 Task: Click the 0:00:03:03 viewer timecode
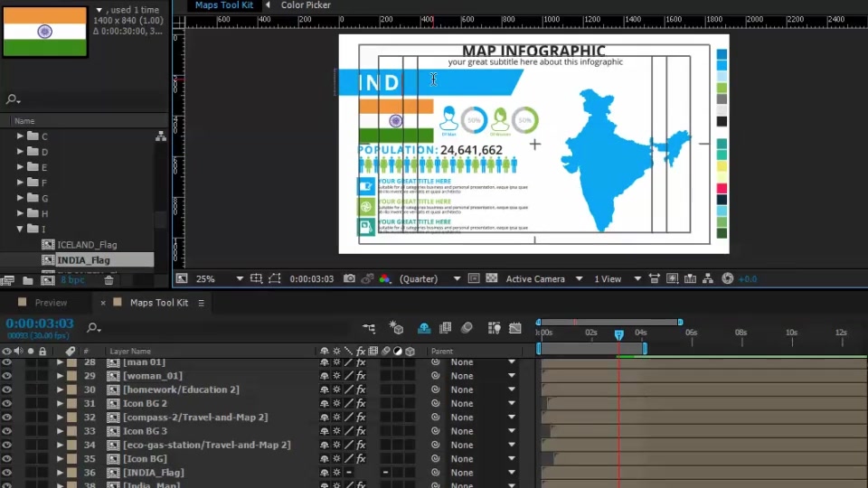[x=312, y=279]
